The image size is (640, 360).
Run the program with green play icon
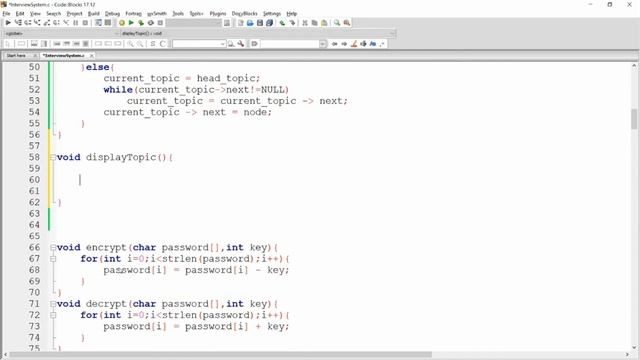click(x=131, y=23)
